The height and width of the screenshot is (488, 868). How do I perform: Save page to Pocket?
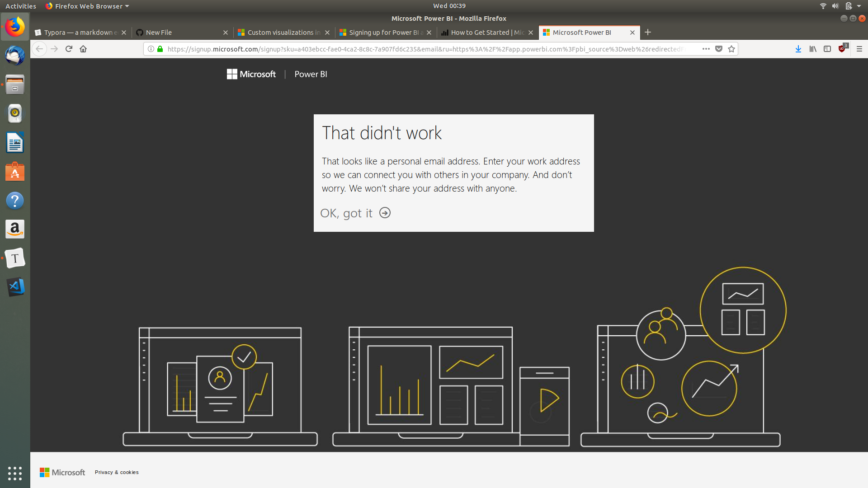click(x=719, y=49)
